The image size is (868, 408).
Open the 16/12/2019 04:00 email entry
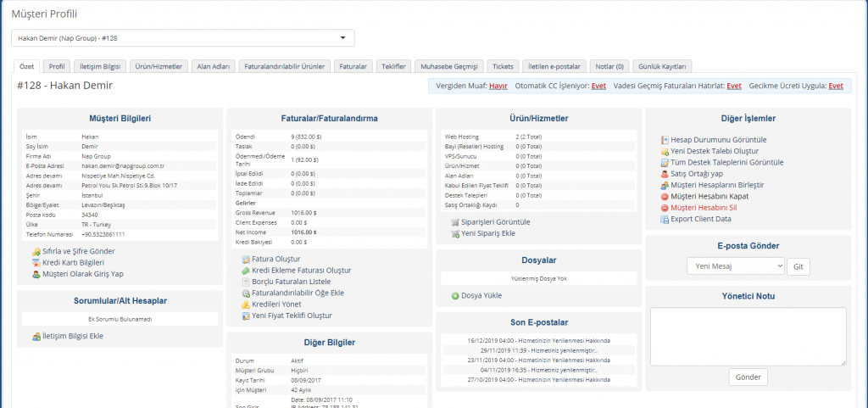(x=538, y=340)
